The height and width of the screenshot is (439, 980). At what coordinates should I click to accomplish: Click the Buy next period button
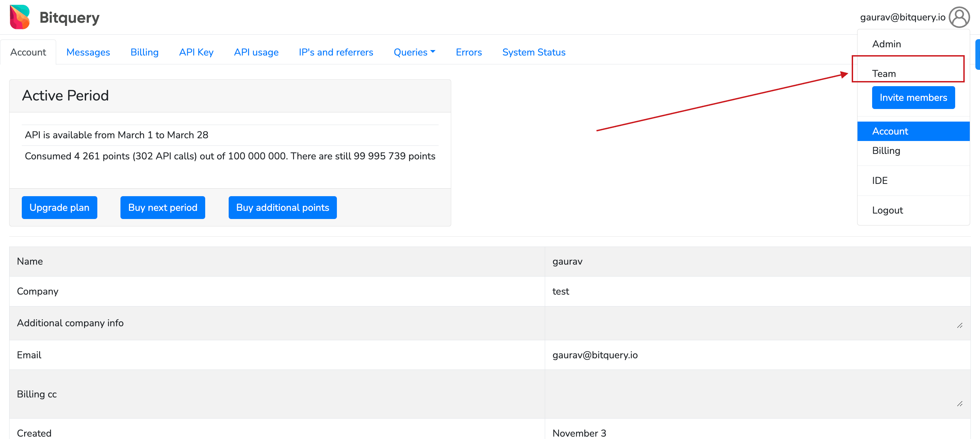click(162, 207)
